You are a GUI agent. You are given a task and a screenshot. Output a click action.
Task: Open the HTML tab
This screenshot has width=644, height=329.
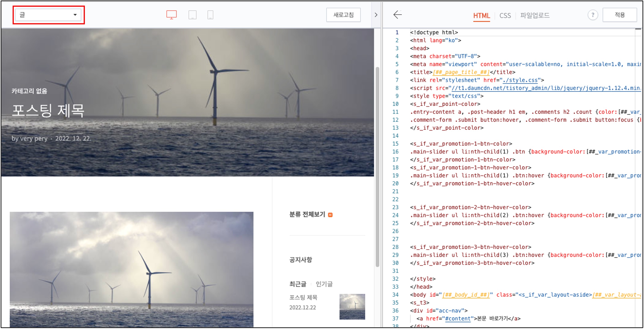pyautogui.click(x=481, y=16)
